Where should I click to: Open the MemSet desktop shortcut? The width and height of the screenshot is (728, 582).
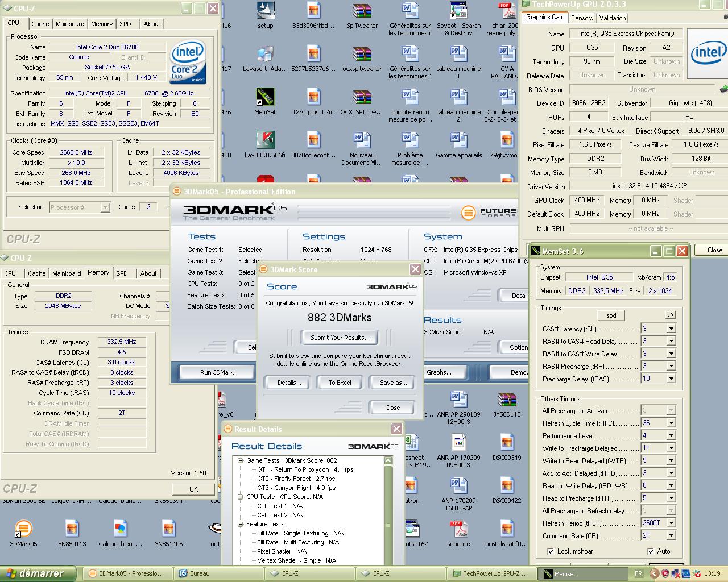(265, 102)
